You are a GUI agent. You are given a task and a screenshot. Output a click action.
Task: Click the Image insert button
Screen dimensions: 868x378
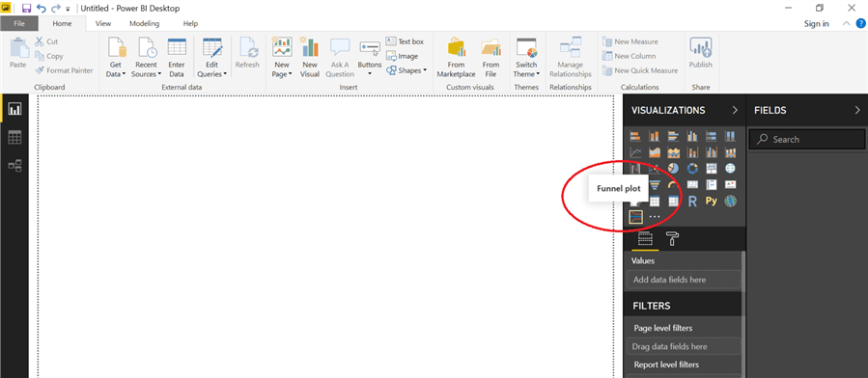click(402, 56)
